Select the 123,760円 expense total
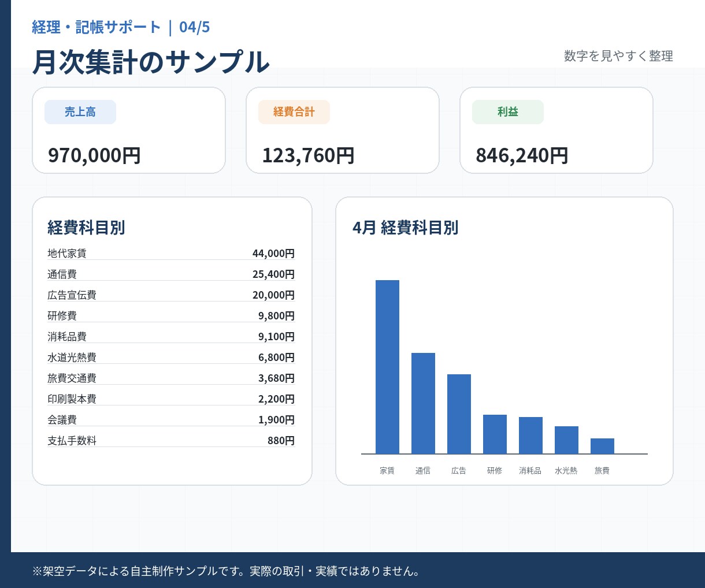Image resolution: width=705 pixels, height=588 pixels. pos(308,155)
